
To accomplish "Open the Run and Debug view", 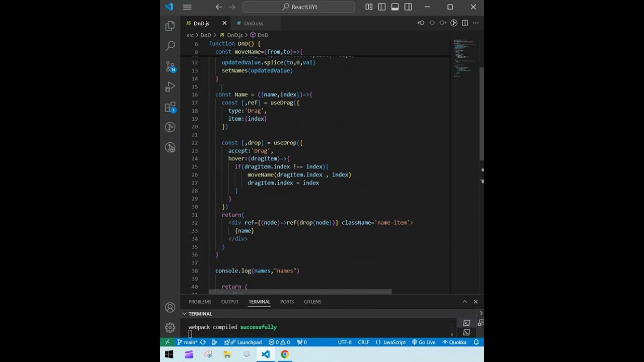I will (170, 87).
